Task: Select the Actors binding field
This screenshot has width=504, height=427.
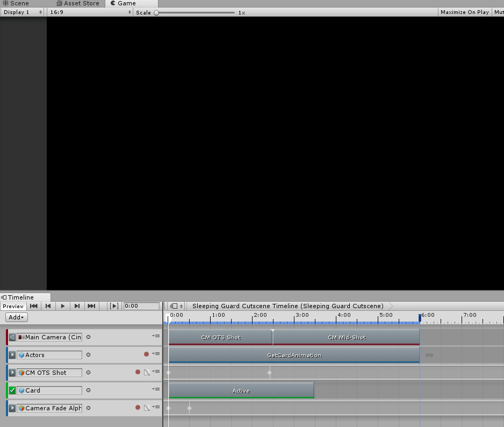Action: (49, 355)
